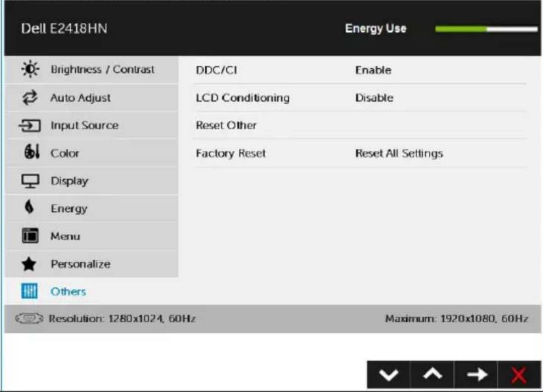Viewport: 543px width, 392px height.
Task: Select the Auto Adjust menu entry
Action: coord(92,98)
